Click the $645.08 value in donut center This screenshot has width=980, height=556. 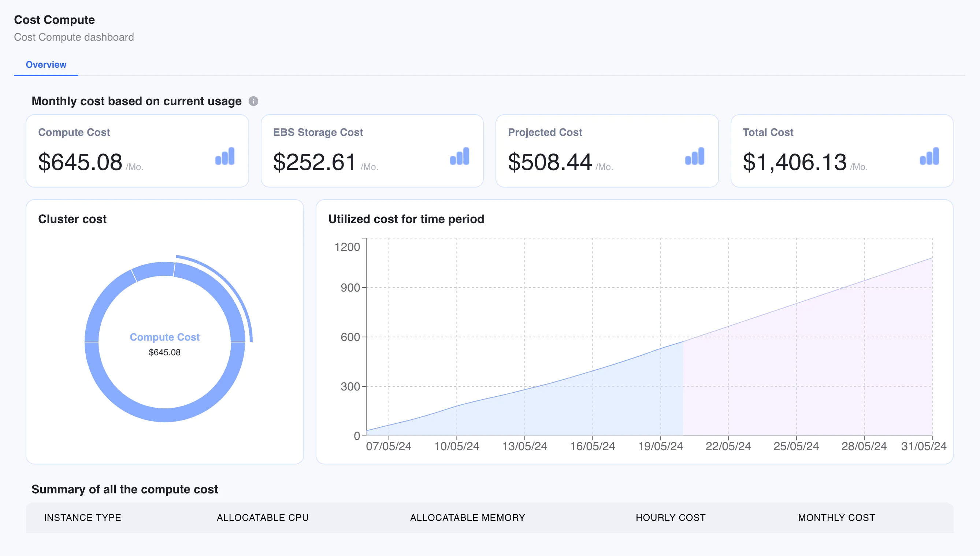164,352
